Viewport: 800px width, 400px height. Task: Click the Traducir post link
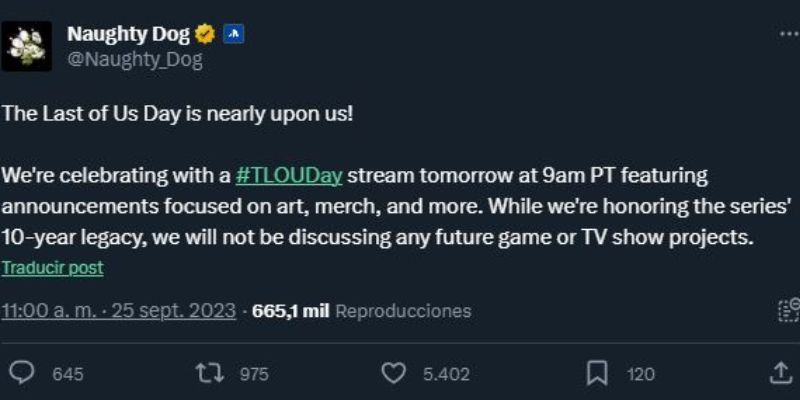coord(52,268)
